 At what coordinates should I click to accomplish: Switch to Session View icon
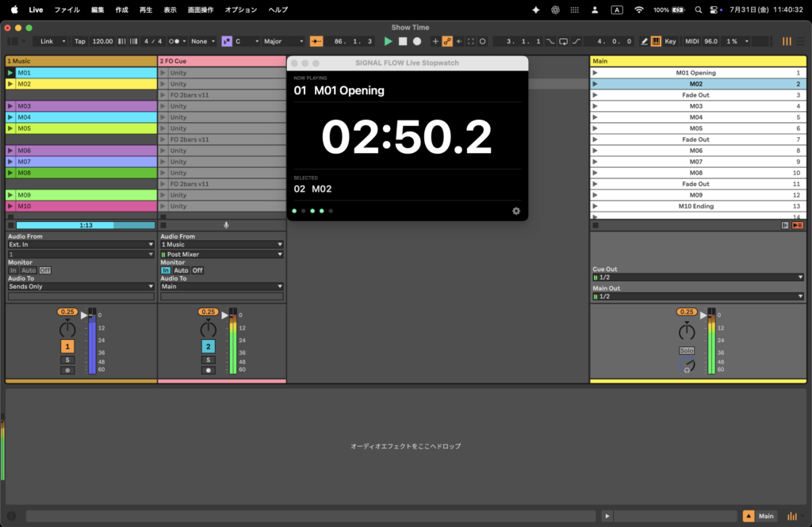pos(787,41)
